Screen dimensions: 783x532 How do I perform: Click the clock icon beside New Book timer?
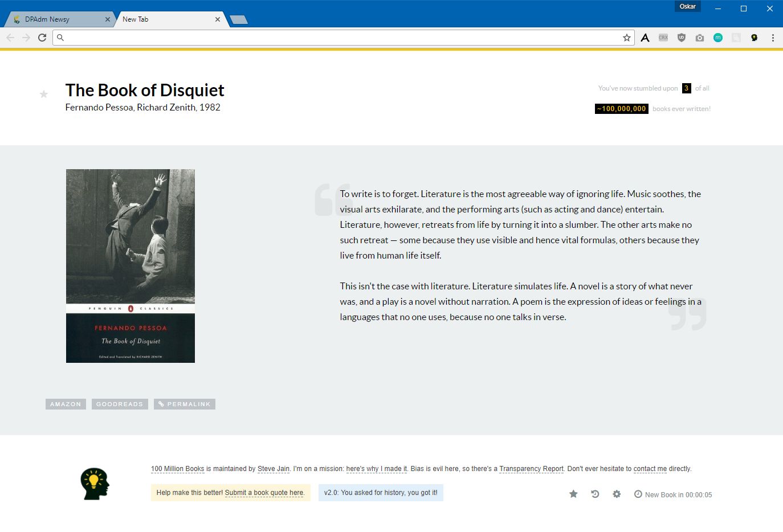coord(638,494)
